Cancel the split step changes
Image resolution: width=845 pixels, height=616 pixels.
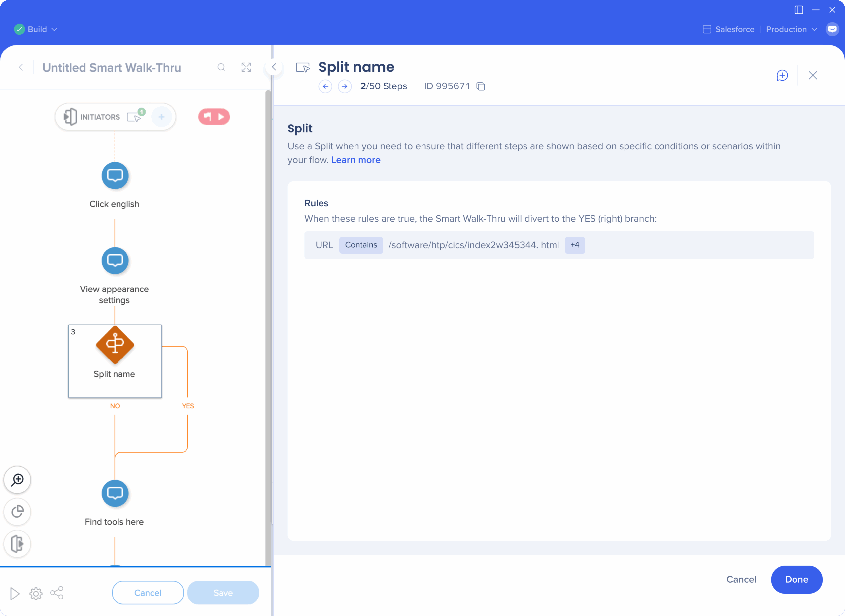(741, 579)
